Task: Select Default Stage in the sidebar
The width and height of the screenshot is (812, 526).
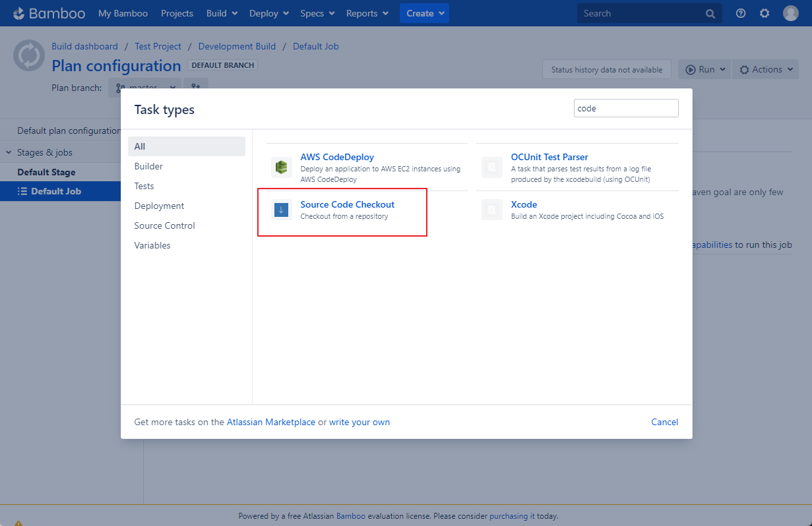Action: 46,172
